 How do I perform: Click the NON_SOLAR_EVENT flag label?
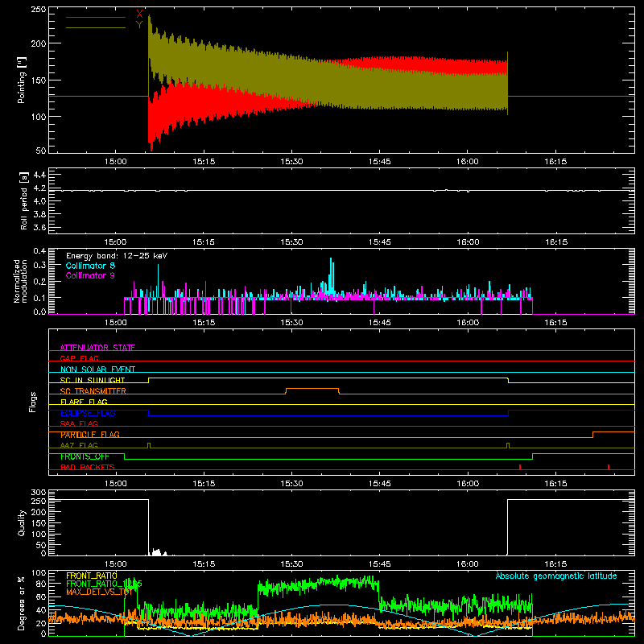[x=97, y=369]
